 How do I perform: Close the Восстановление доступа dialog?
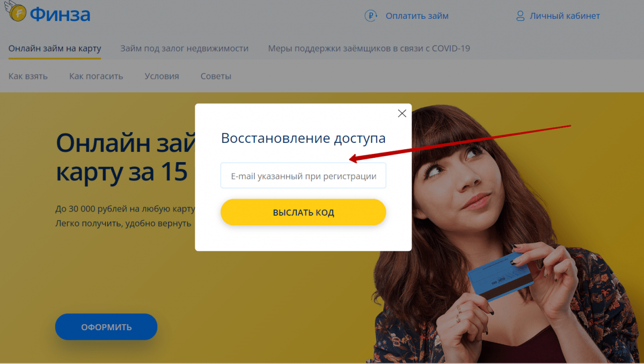(x=402, y=113)
